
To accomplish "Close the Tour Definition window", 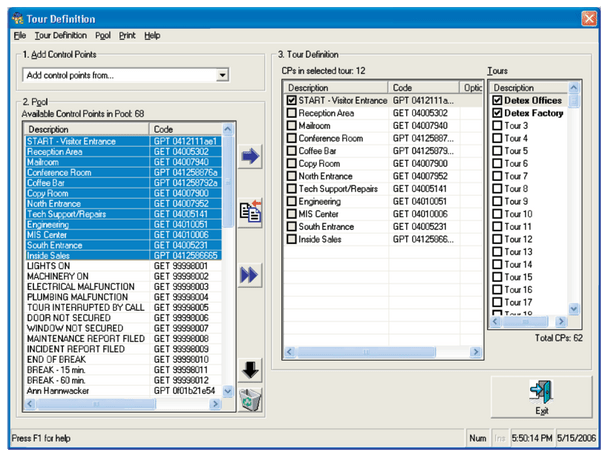I will [x=589, y=18].
